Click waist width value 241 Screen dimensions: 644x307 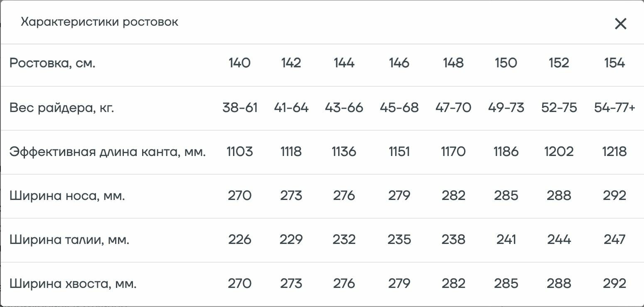(506, 240)
